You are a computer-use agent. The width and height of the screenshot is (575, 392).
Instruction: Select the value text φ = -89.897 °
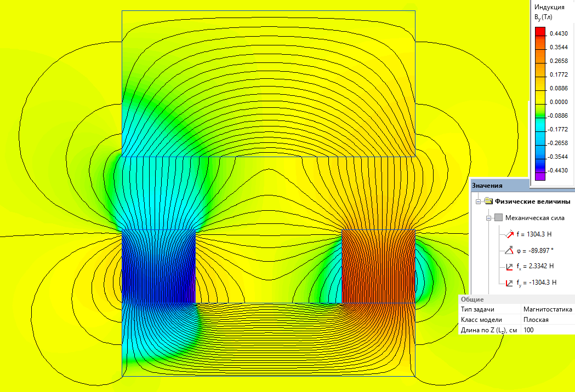535,251
